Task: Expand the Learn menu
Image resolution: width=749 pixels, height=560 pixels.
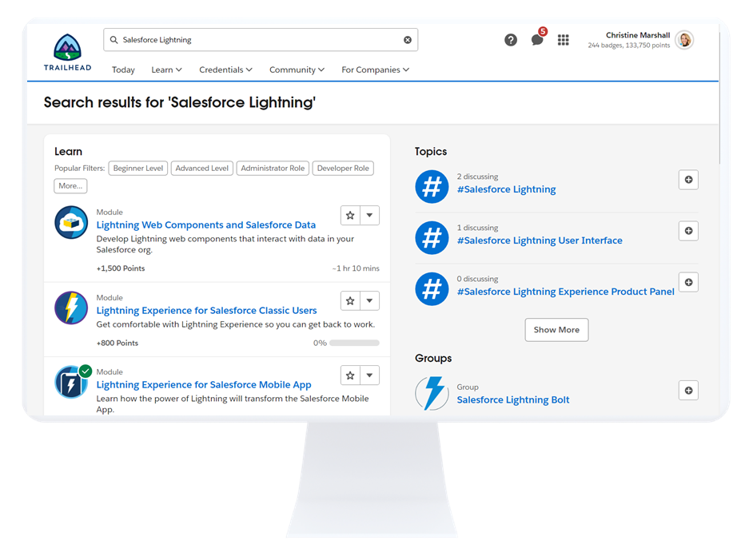Action: pos(166,70)
